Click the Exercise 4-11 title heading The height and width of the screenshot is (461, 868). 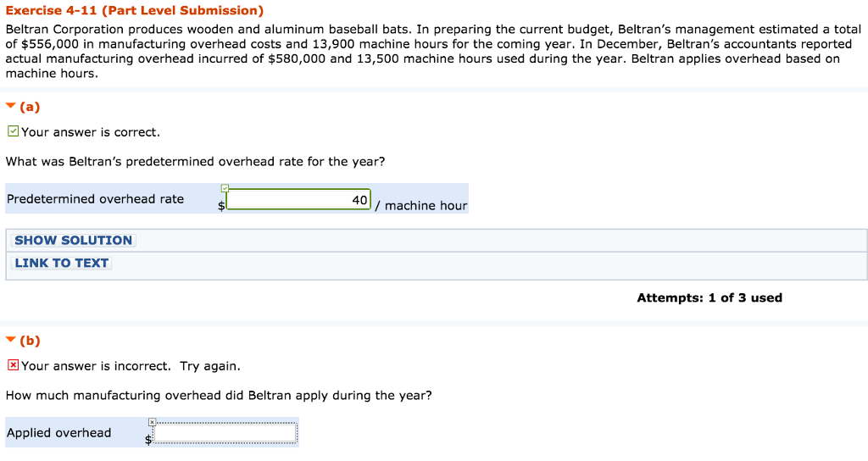(x=135, y=10)
